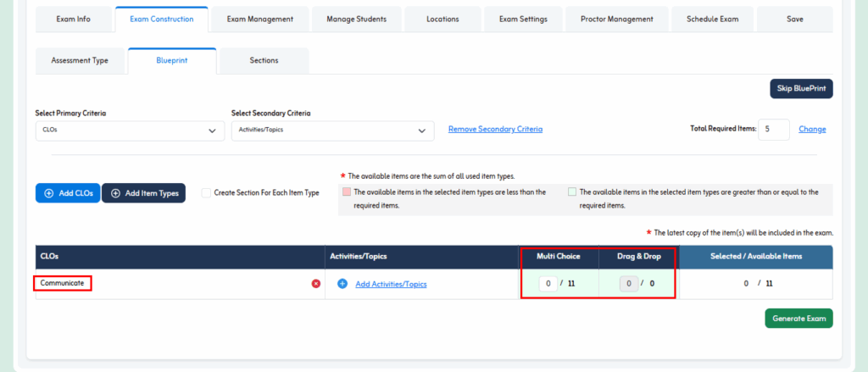Enable Create Section For Each Item Type

tap(206, 193)
